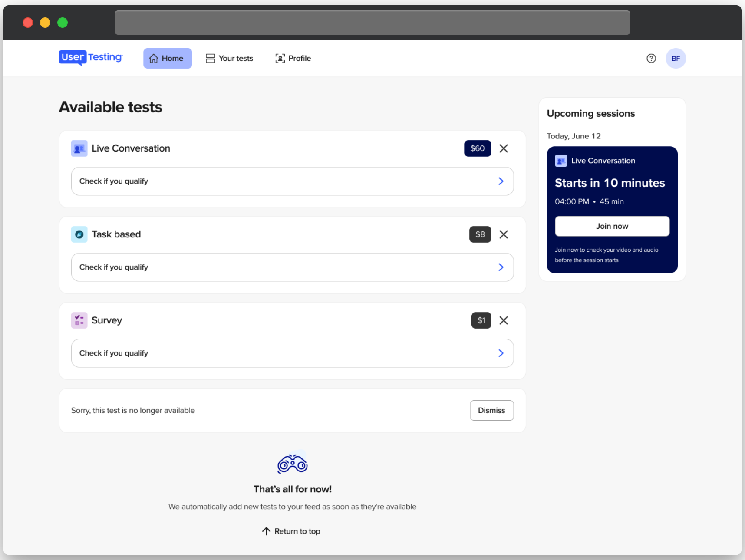Dismiss the unavailable test notice

(491, 410)
